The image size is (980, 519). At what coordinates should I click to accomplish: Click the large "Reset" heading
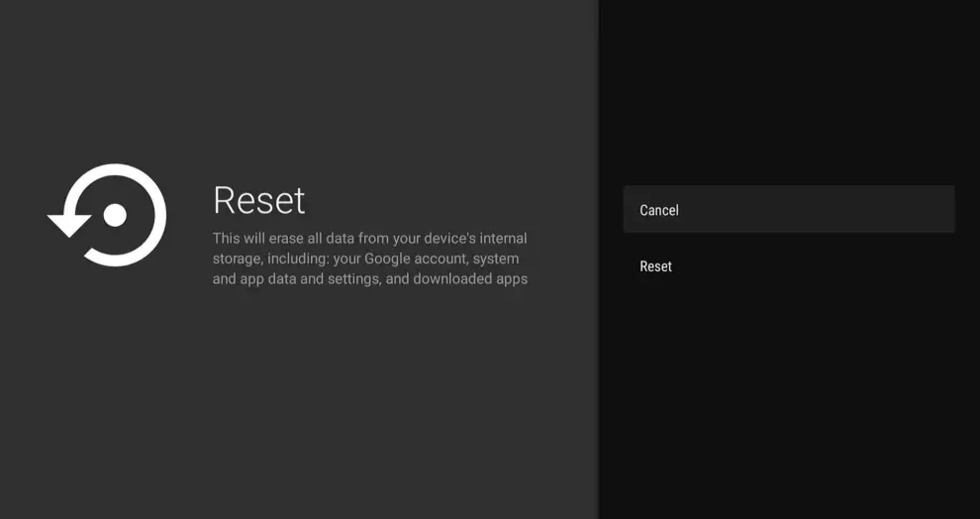[258, 200]
